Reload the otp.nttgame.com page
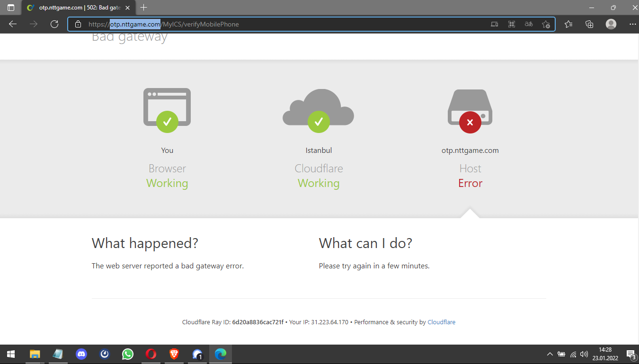 click(x=54, y=24)
